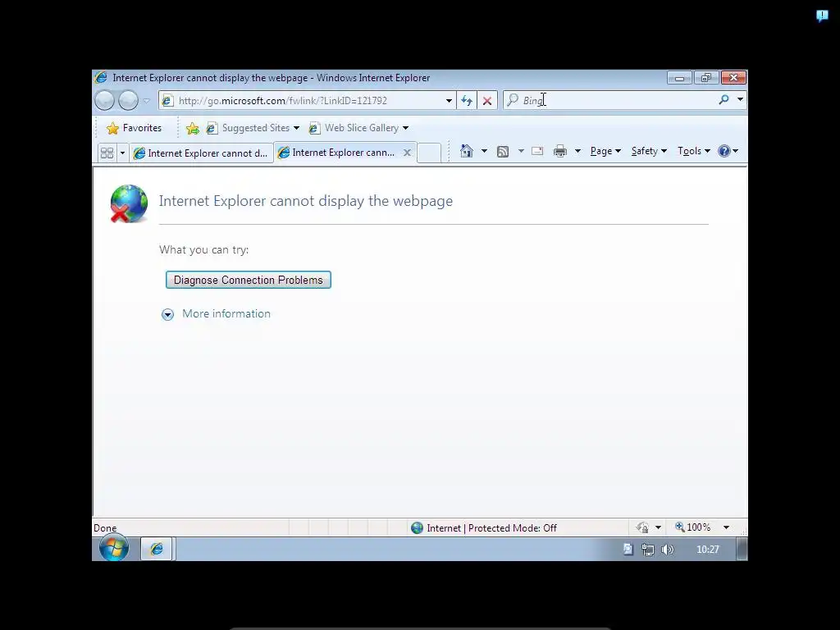This screenshot has height=630, width=840.
Task: Click the address bar URL field
Action: (307, 100)
